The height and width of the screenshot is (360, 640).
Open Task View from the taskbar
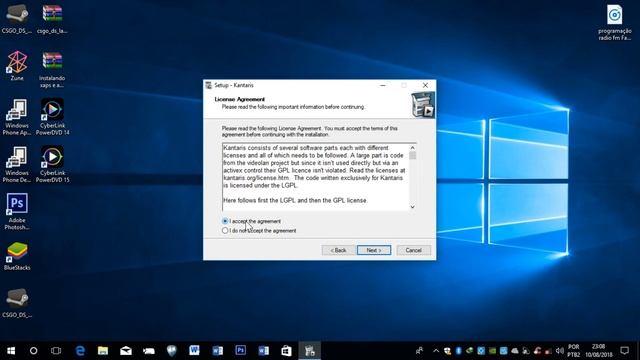click(56, 351)
